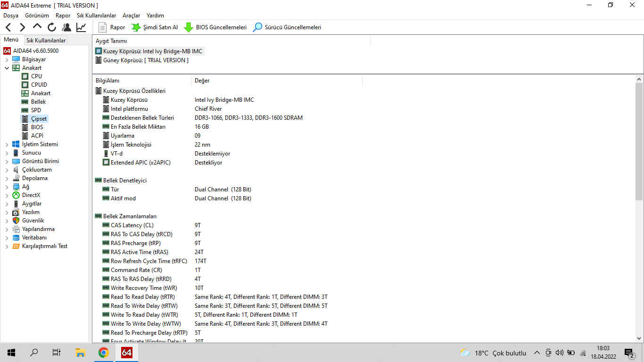The image size is (644, 362).
Task: Open Google Chrome from taskbar
Action: (x=103, y=353)
